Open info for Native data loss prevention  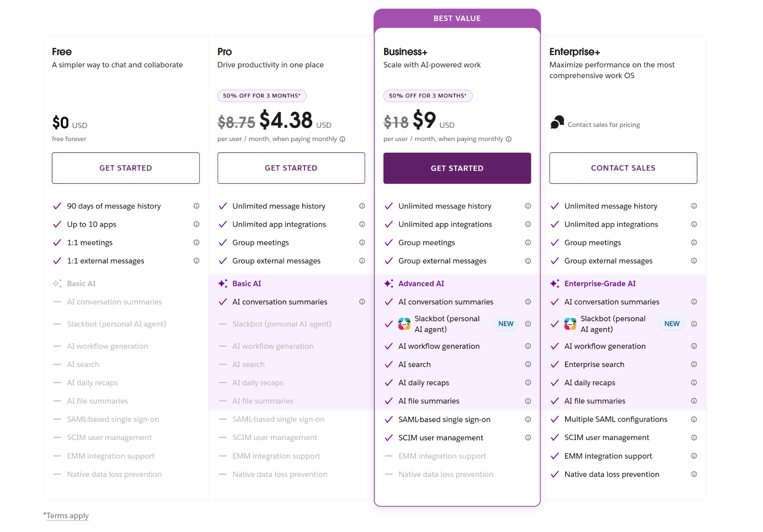[694, 474]
